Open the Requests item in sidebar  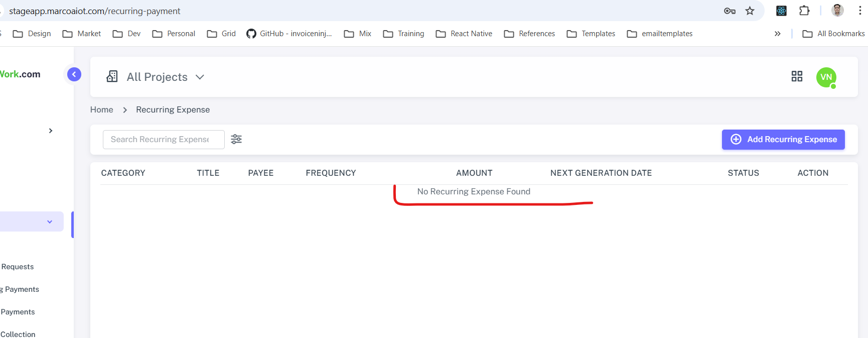click(x=18, y=267)
